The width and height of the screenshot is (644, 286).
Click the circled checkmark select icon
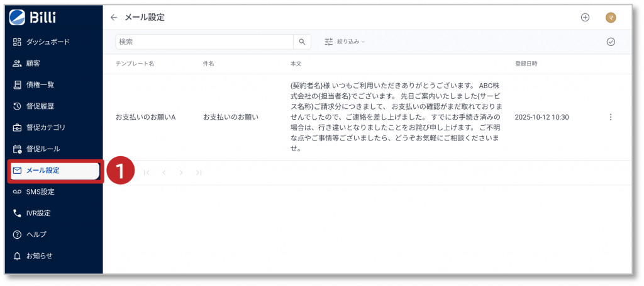click(610, 42)
